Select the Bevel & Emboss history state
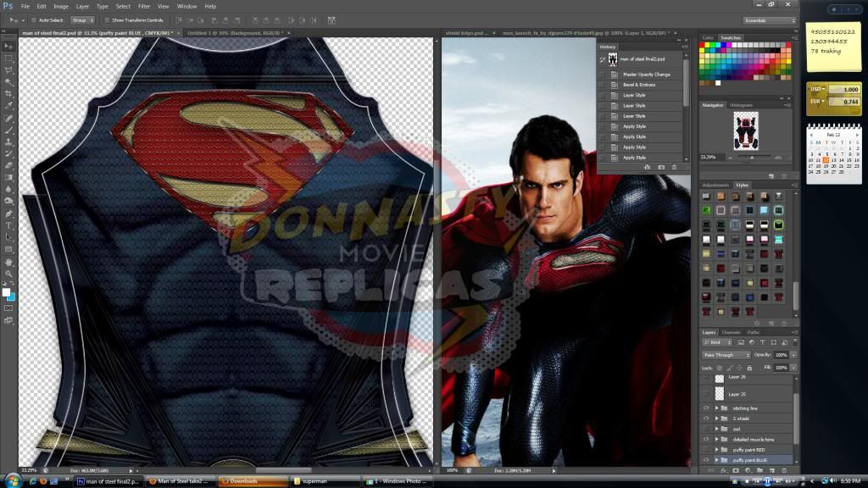Screen dimensions: 868x488 [641, 85]
